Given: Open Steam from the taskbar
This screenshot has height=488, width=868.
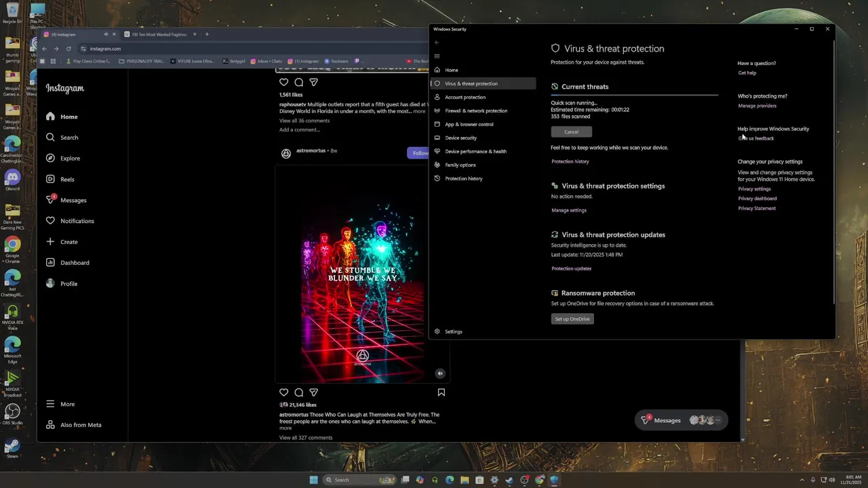Looking at the screenshot, I should 509,480.
